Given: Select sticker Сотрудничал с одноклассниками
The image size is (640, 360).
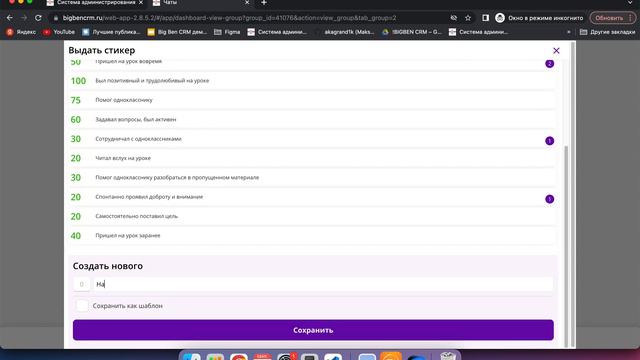Looking at the screenshot, I should [313, 139].
